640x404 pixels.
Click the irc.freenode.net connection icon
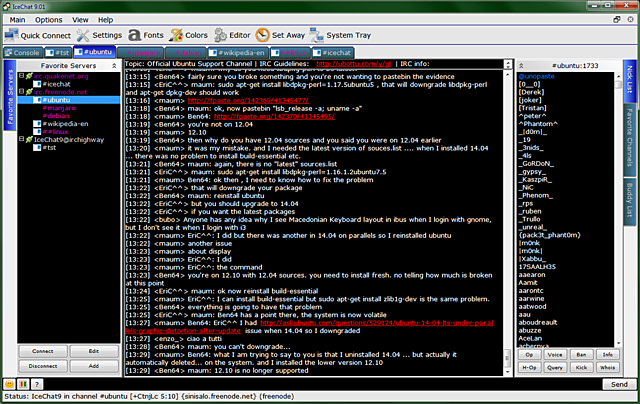click(x=29, y=92)
